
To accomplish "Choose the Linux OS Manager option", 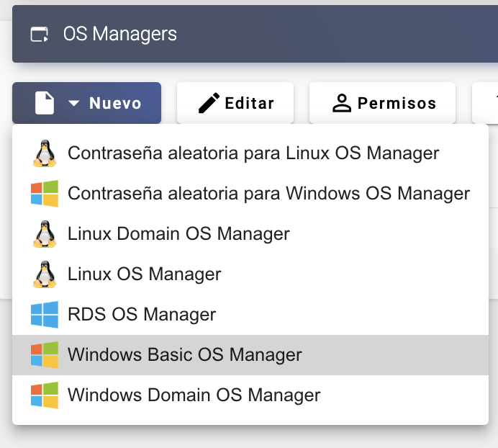I will pyautogui.click(x=144, y=274).
